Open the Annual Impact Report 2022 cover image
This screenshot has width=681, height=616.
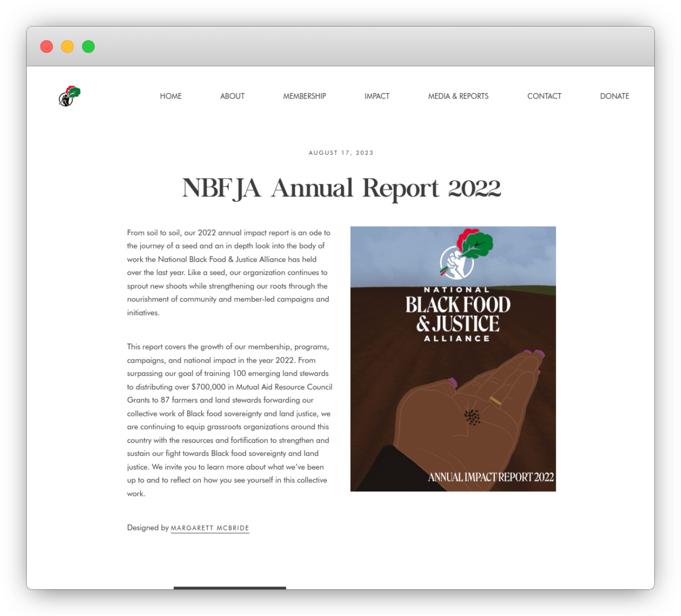point(453,359)
